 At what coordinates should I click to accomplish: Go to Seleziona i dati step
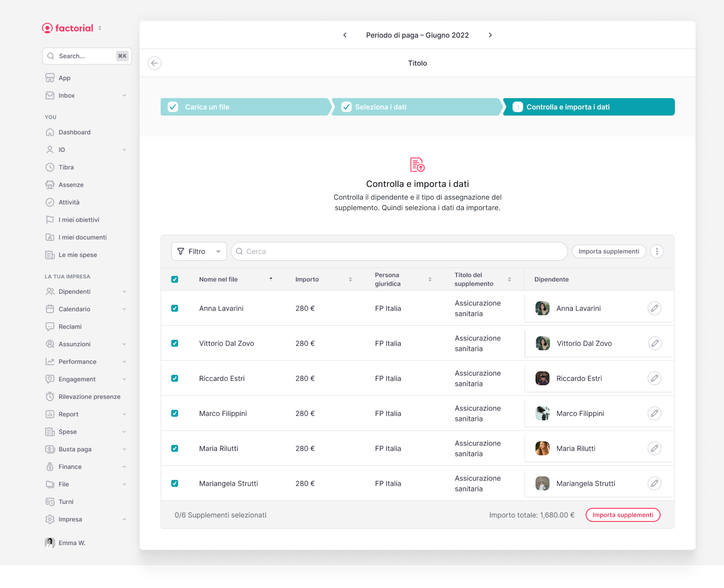click(x=416, y=107)
